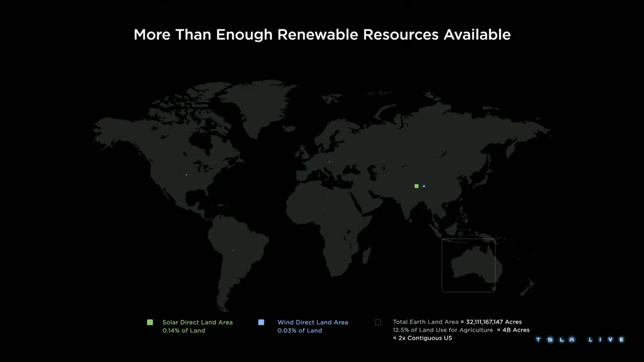This screenshot has width=644, height=362.
Task: Click the '32,111,167,147 Acres' figure
Action: (x=494, y=322)
